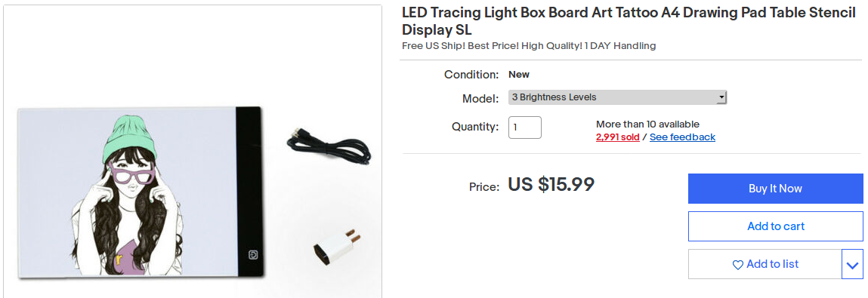Click the US $15.99 price text
The height and width of the screenshot is (298, 868).
tap(551, 185)
